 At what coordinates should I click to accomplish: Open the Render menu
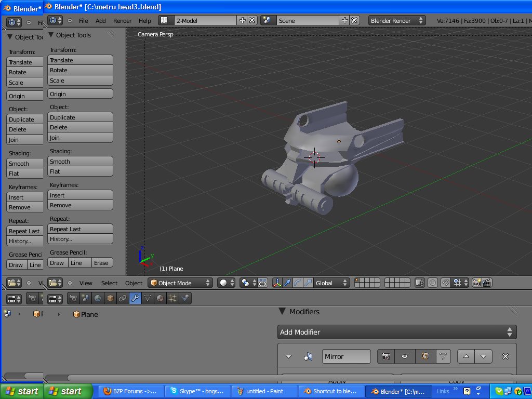(x=122, y=21)
